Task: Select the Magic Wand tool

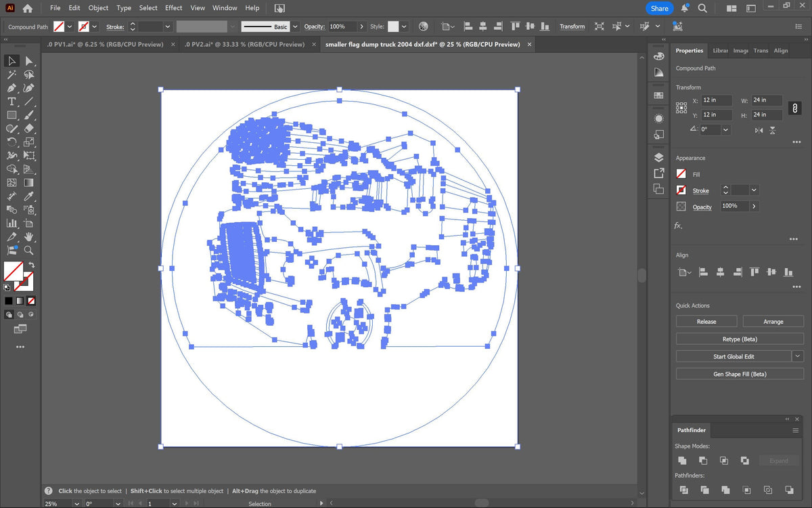Action: pos(12,75)
